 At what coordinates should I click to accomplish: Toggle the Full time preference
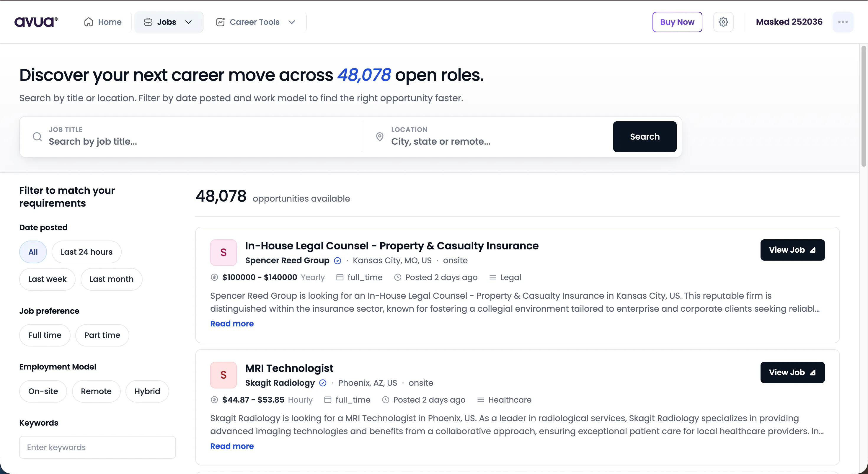[45, 335]
